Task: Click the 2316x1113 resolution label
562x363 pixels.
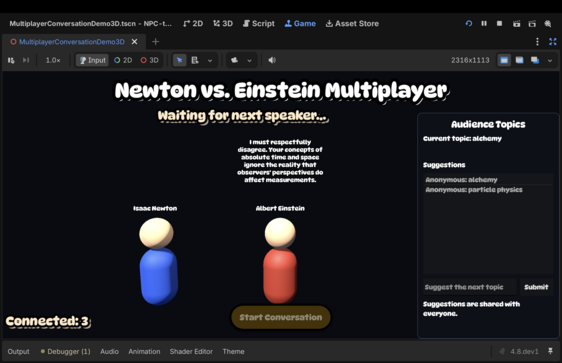Action: tap(470, 60)
